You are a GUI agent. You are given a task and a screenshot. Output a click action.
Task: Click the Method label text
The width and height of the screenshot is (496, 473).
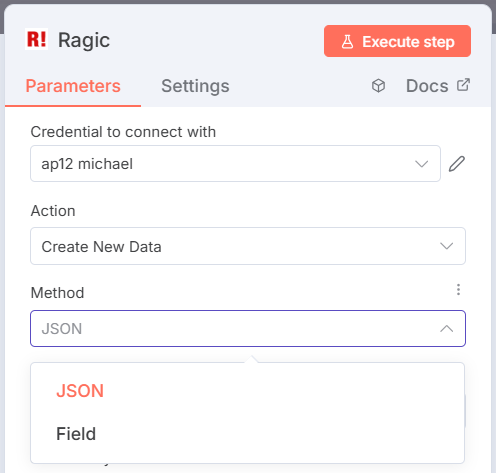57,293
